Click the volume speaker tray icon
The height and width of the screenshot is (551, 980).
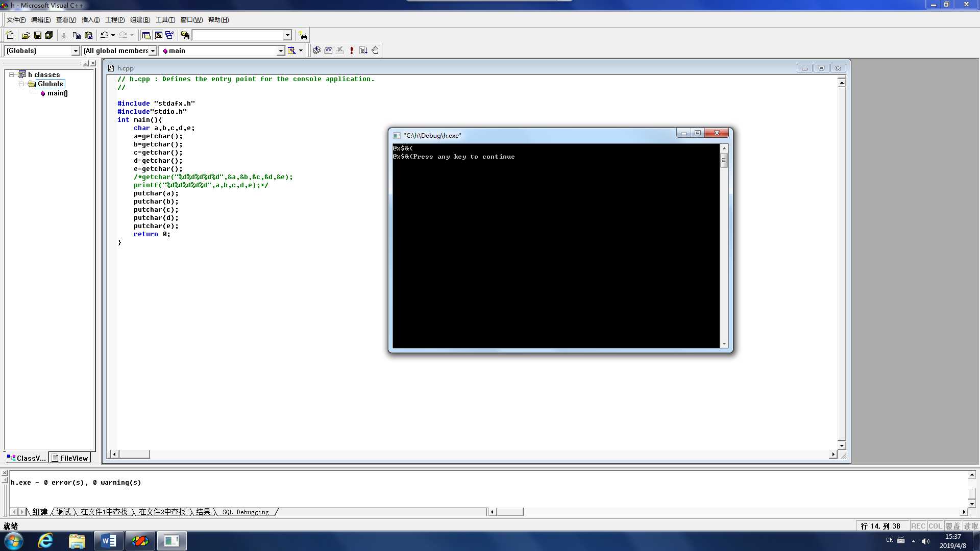(x=926, y=541)
